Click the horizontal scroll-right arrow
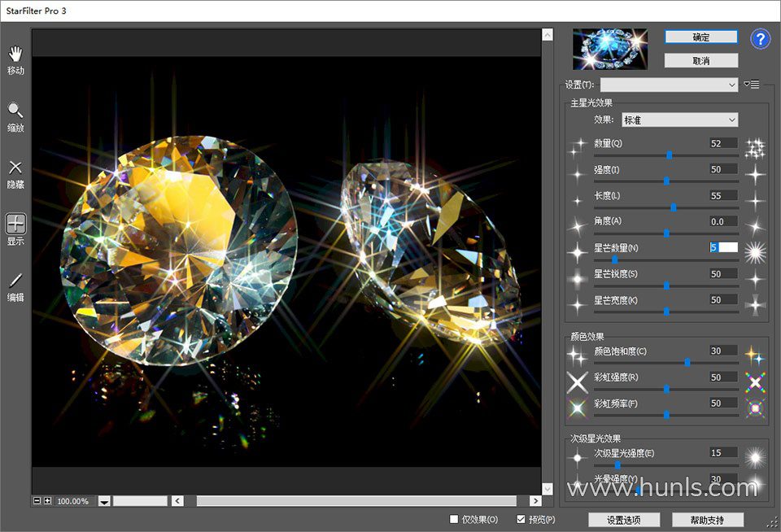Screen dimensions: 781x532 535,500
